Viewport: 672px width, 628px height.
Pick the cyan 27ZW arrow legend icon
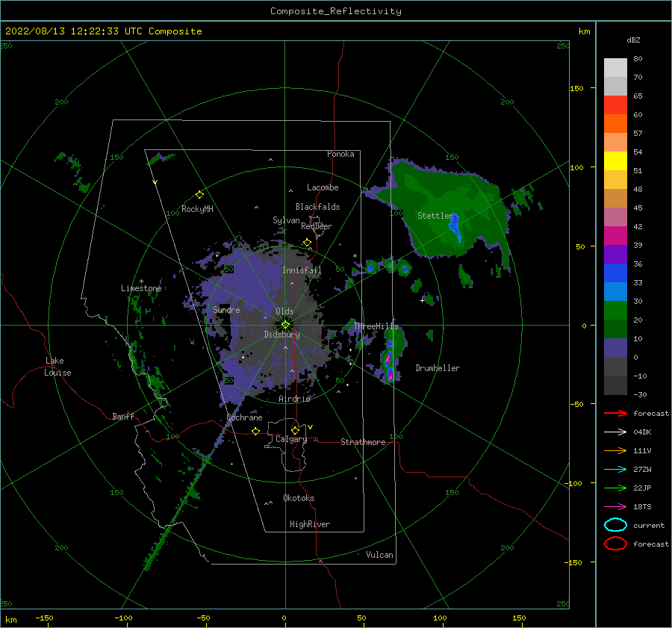(615, 470)
